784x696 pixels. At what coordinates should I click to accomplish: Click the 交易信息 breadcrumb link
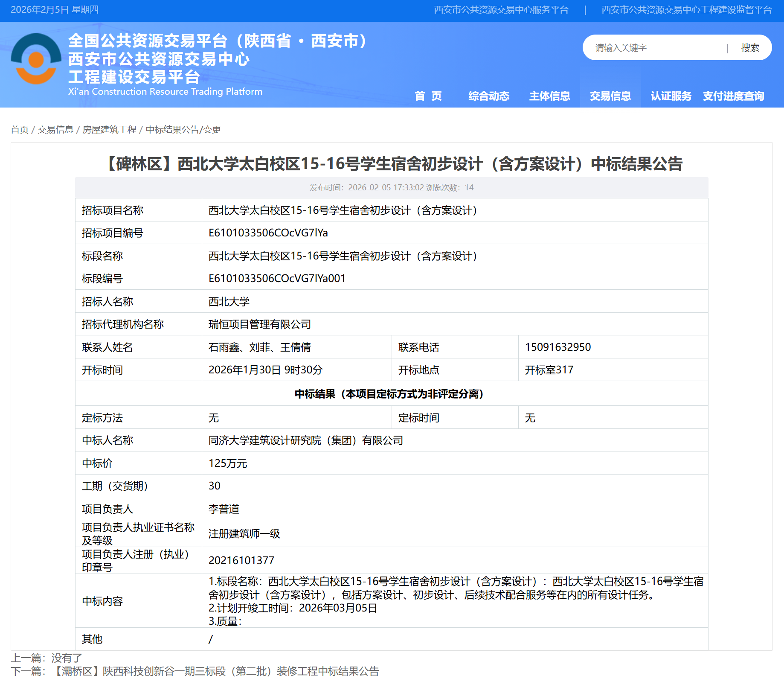(x=55, y=130)
